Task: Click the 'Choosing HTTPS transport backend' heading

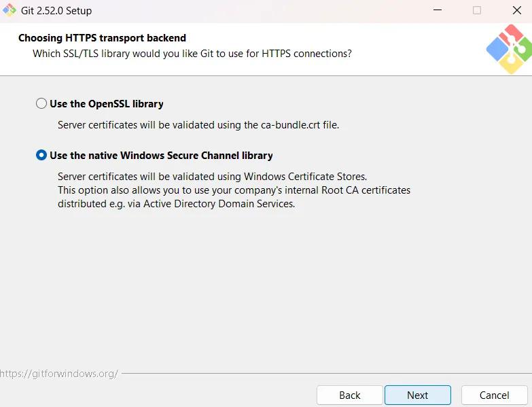Action: click(x=102, y=38)
